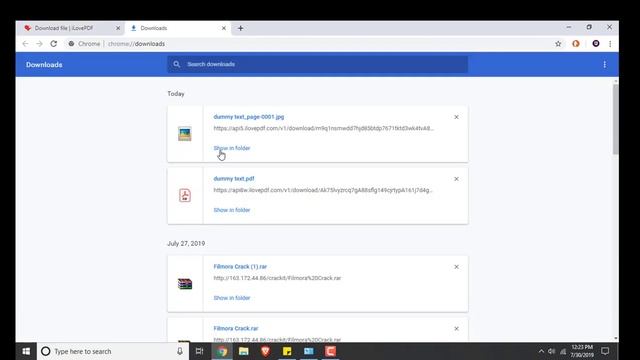Open the orange extension icon

576,44
